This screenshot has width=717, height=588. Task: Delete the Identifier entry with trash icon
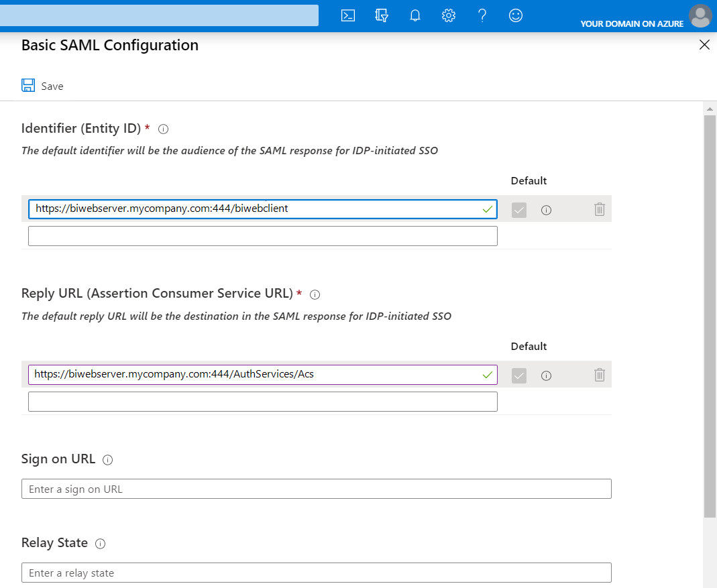600,209
